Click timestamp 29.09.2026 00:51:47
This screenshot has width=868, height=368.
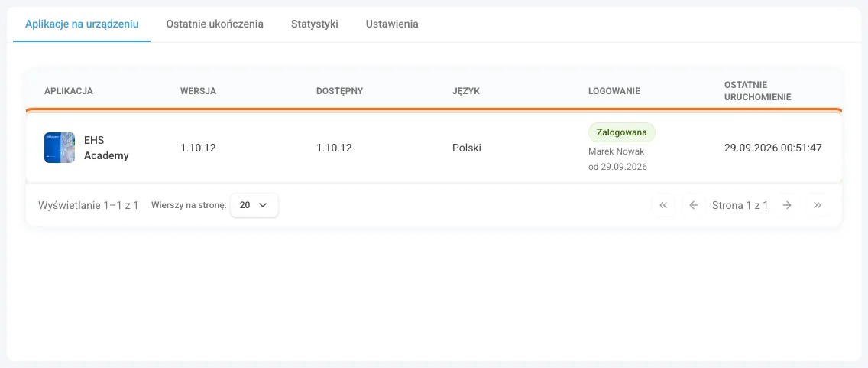(x=772, y=148)
